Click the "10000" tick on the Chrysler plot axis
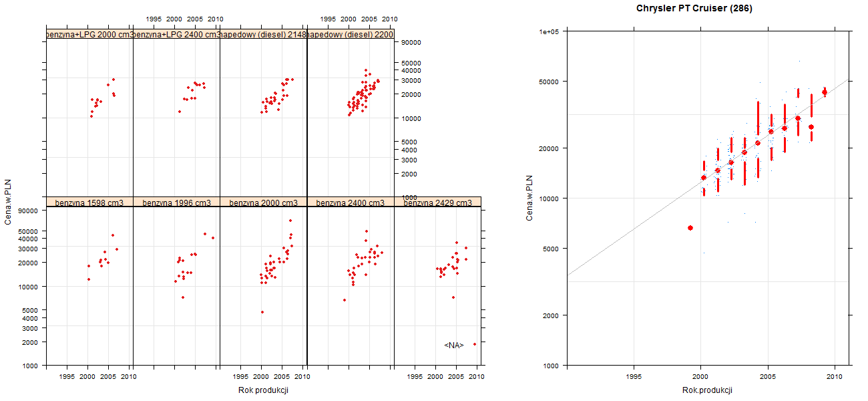868x401 pixels. [x=550, y=198]
